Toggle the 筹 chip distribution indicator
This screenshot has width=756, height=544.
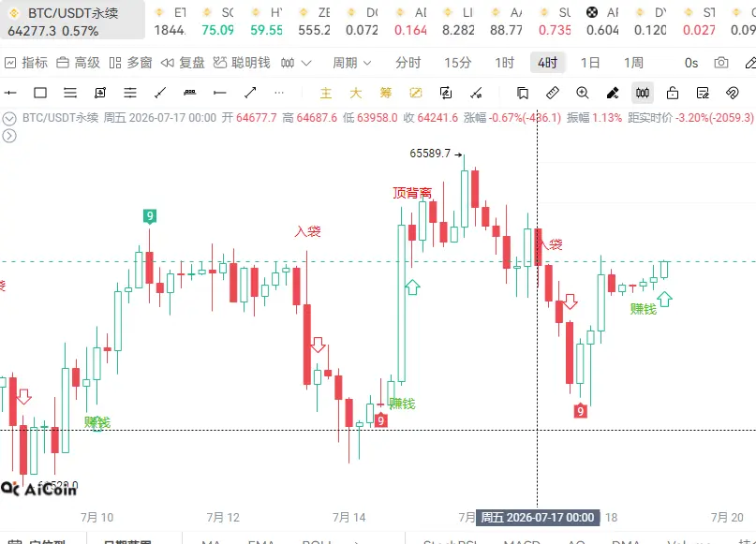386,93
